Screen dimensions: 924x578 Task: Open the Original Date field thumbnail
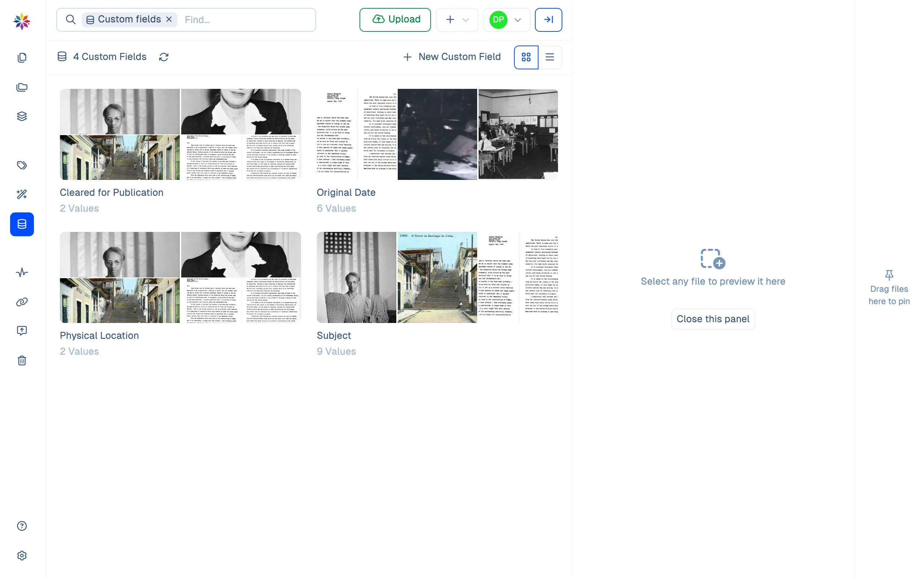pos(437,134)
